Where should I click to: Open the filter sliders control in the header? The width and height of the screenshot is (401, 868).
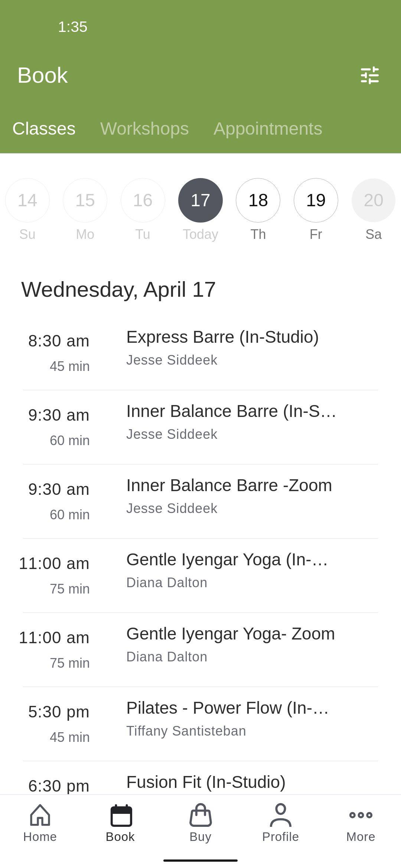(370, 75)
